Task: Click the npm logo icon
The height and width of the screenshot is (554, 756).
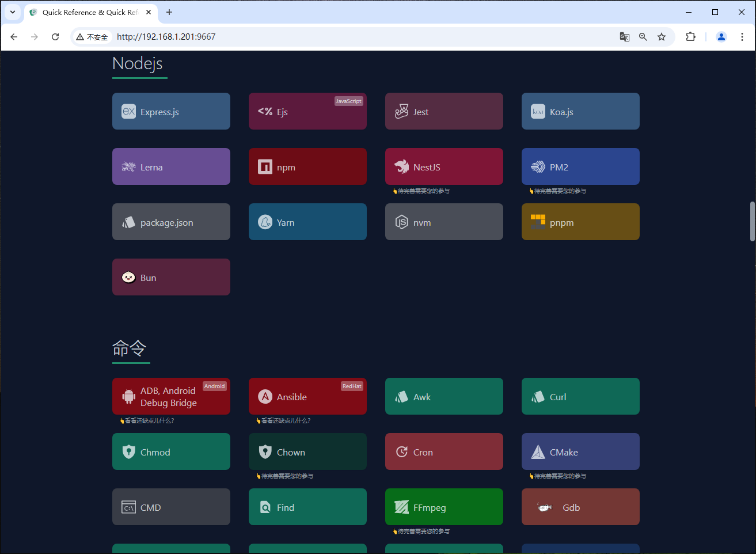Action: [x=265, y=166]
